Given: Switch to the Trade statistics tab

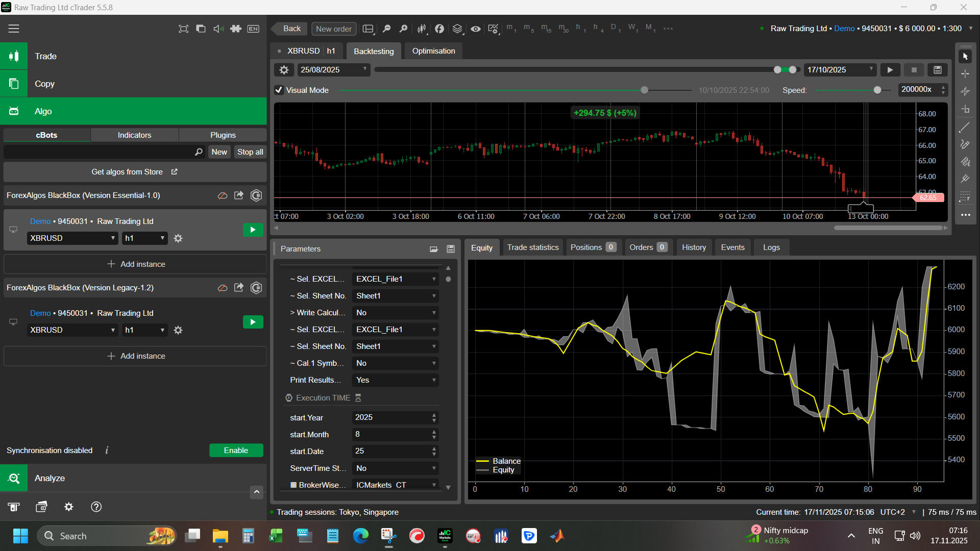Looking at the screenshot, I should (x=532, y=247).
